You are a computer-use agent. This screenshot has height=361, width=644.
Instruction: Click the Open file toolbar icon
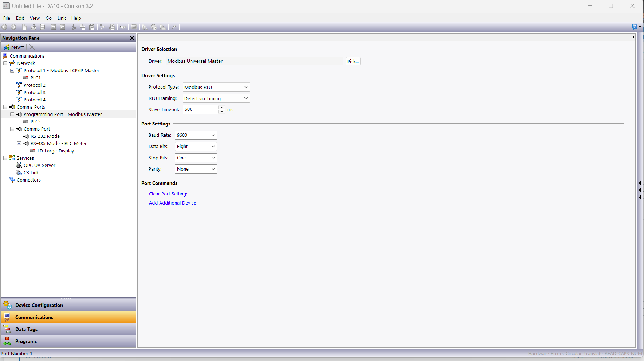tap(33, 27)
